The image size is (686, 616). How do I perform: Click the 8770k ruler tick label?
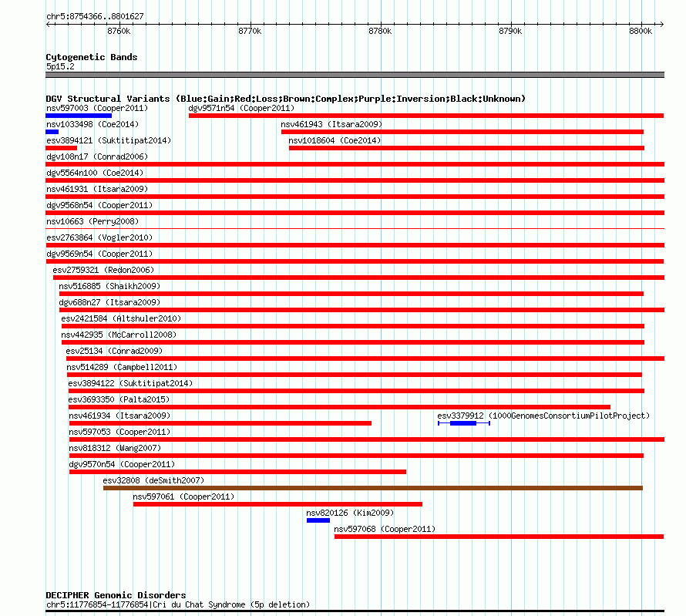click(x=250, y=31)
